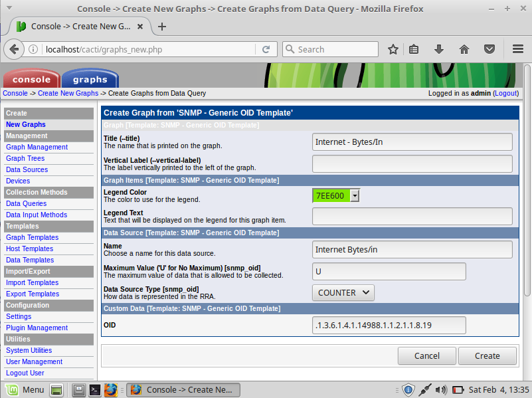Click the OID input field

point(389,325)
